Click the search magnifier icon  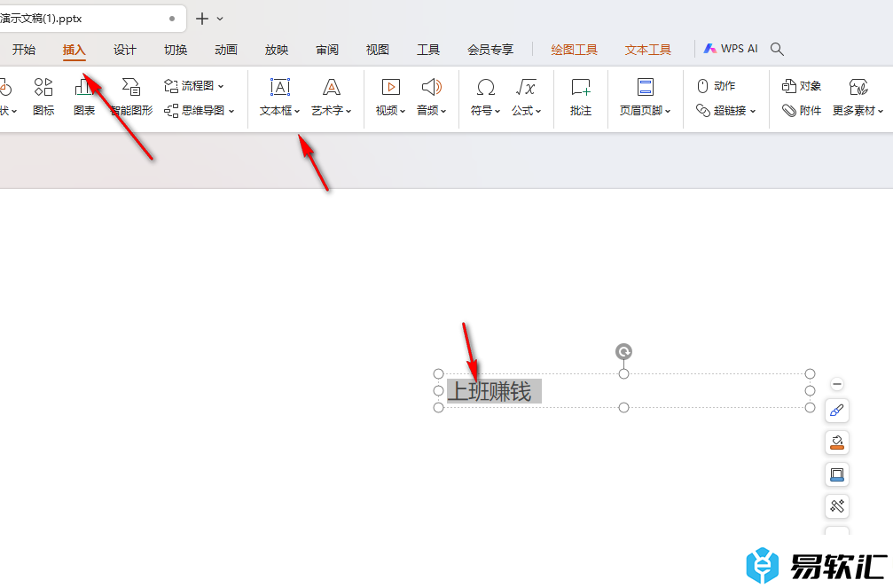777,49
